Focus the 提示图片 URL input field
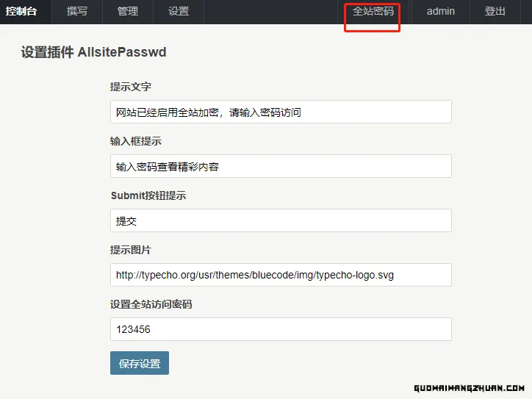This screenshot has height=399, width=532. coord(281,275)
